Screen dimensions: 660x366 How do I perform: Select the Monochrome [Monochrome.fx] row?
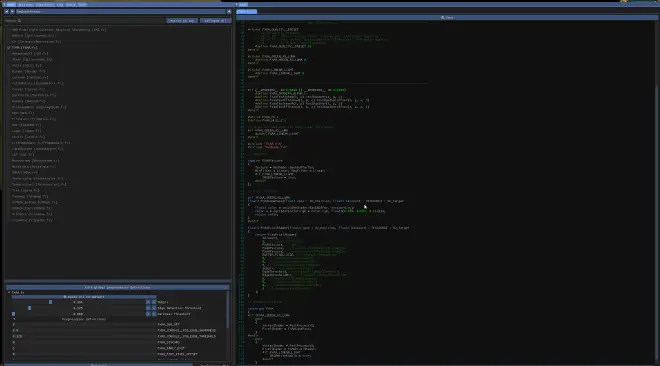tap(35, 161)
